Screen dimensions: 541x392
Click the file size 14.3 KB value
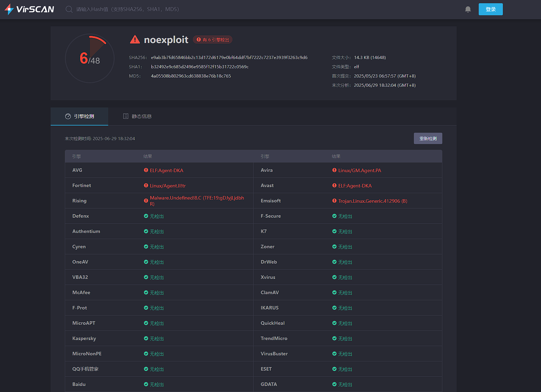[x=370, y=58]
